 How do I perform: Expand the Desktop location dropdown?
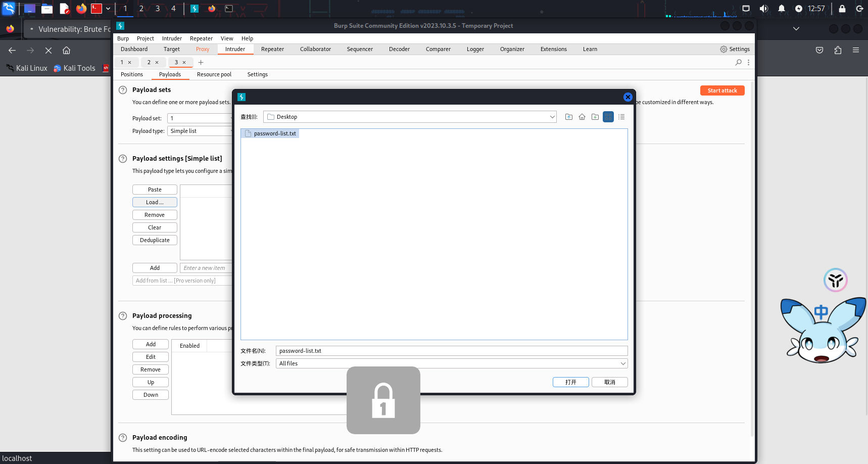point(552,117)
